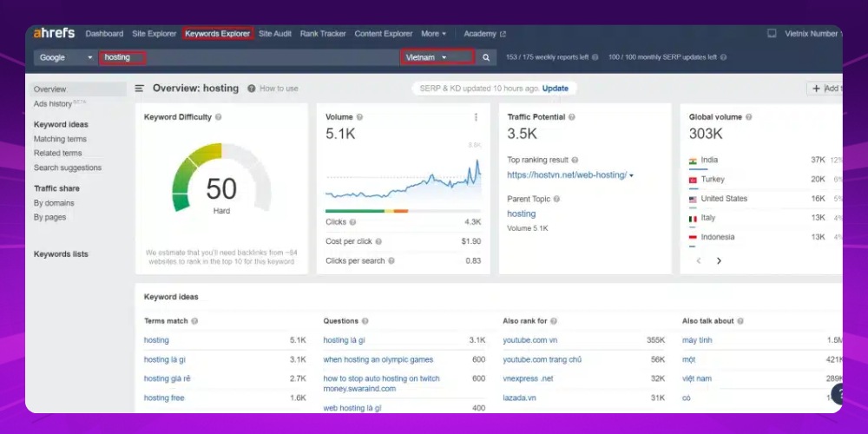The width and height of the screenshot is (868, 434).
Task: Click the Also talk about info icon
Action: pos(740,321)
